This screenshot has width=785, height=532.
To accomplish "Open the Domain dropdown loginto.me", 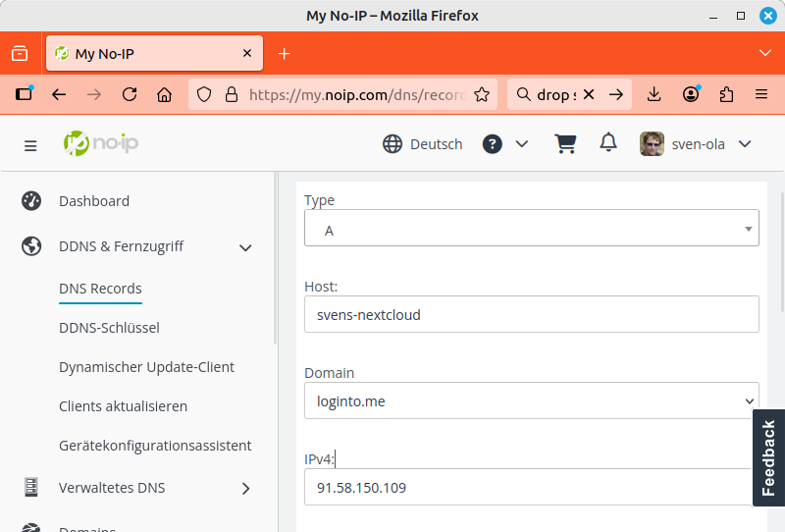I will [531, 400].
